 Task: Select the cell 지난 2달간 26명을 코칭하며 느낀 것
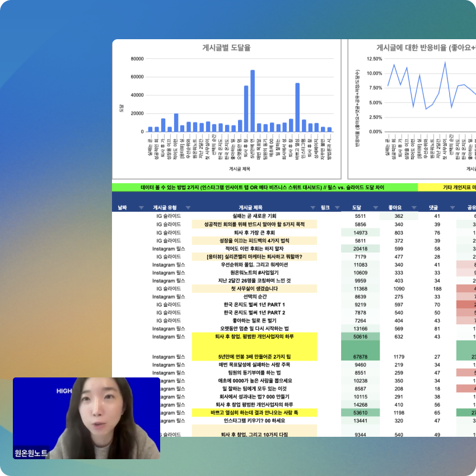[x=254, y=281]
